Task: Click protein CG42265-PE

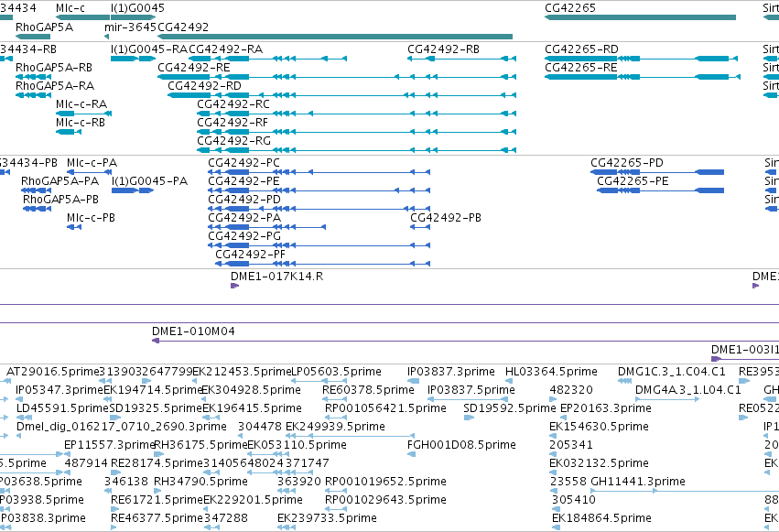Action: (x=660, y=190)
